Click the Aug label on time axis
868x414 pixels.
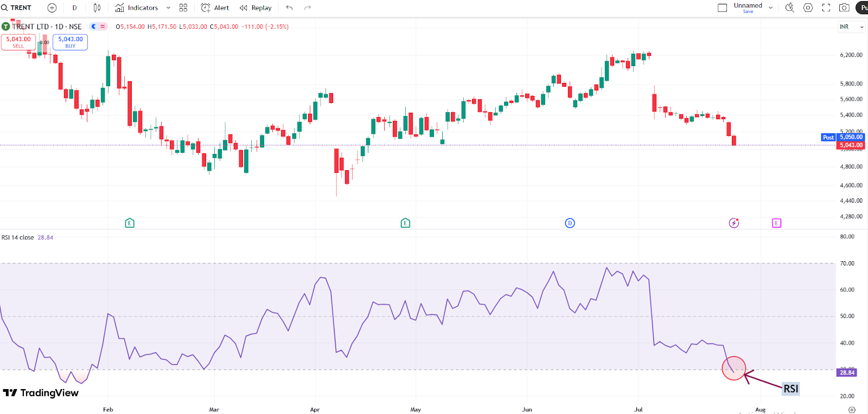pos(761,410)
